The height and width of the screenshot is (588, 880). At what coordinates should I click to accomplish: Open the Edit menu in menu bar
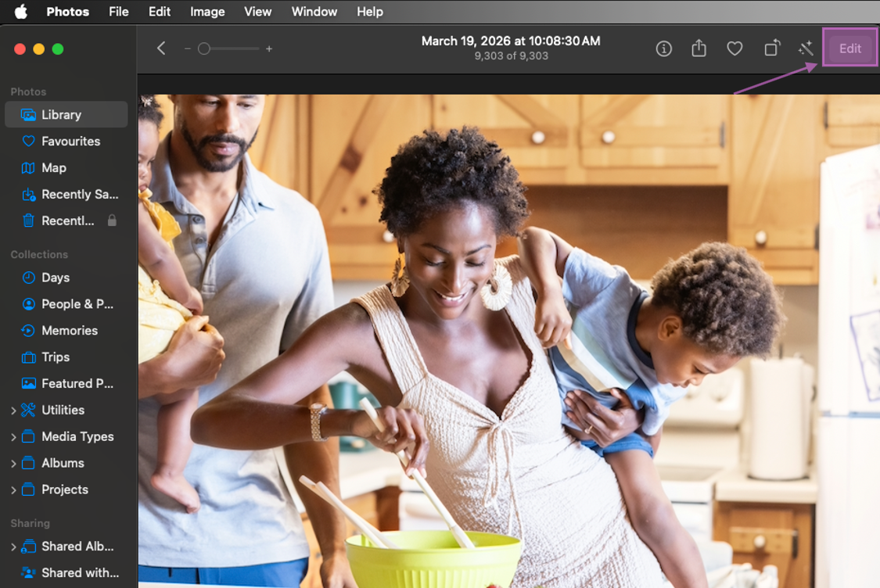tap(160, 12)
